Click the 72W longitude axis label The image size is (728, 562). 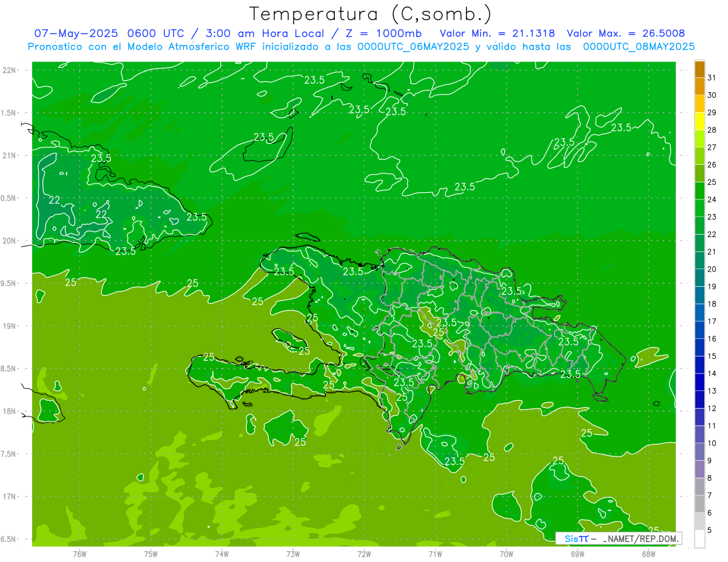click(365, 554)
